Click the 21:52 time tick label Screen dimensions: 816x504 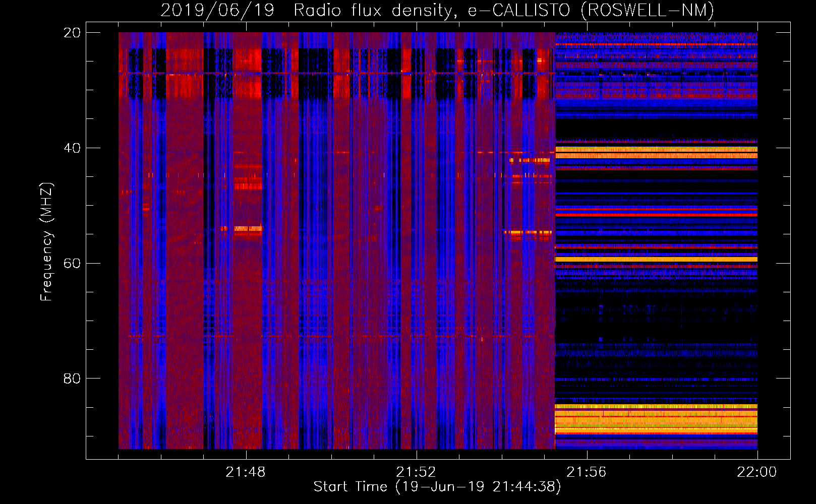tap(416, 472)
